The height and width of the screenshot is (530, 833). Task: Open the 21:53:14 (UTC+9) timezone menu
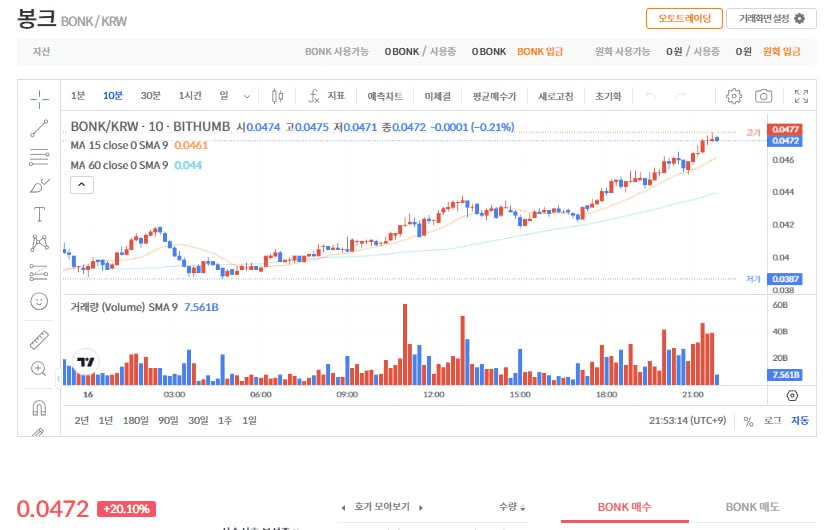(687, 421)
